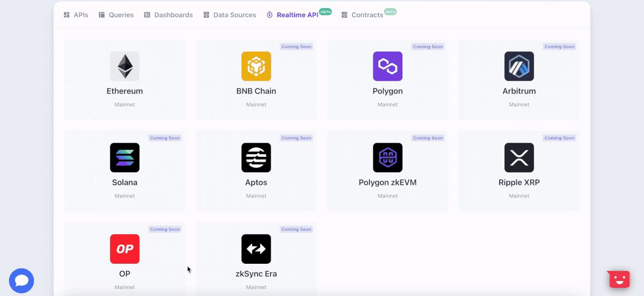Click Coming Soon badge on zkSync Era
Screen dimensions: 644x296
(x=296, y=229)
